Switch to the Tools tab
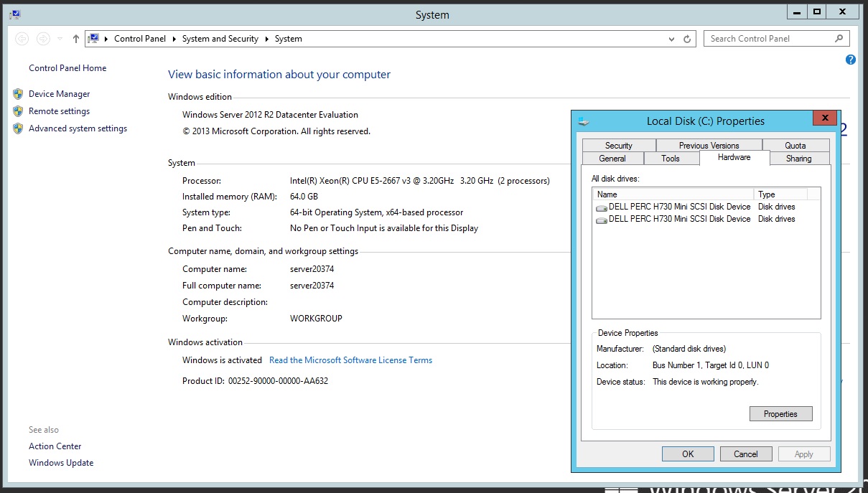 tap(671, 159)
